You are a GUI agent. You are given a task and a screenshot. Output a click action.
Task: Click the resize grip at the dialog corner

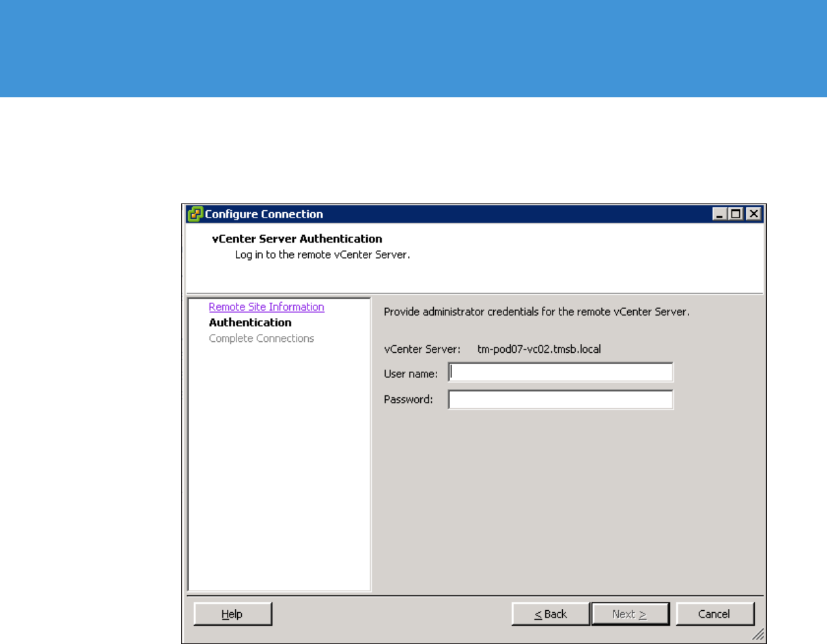(x=758, y=633)
